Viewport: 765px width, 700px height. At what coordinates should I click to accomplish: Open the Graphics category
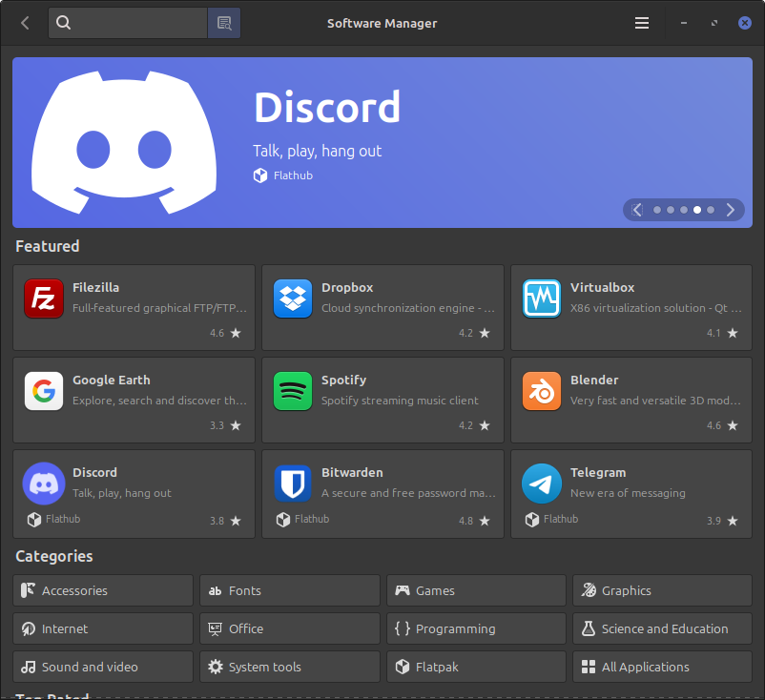pyautogui.click(x=663, y=590)
